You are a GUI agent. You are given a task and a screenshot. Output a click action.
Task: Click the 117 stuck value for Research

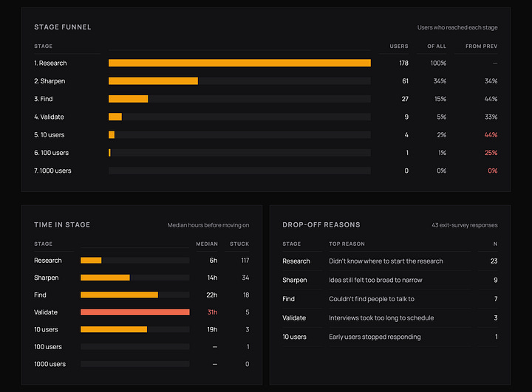(245, 261)
